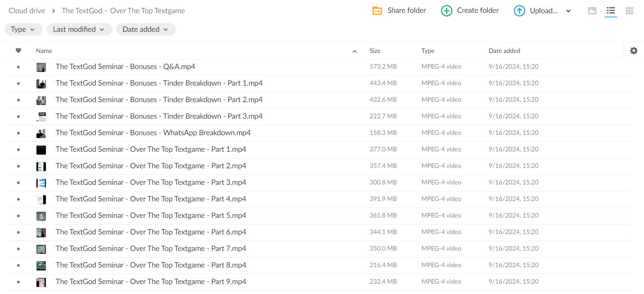Viewport: 644px width, 294px height.
Task: Open the Last modified filter dropdown
Action: (79, 29)
